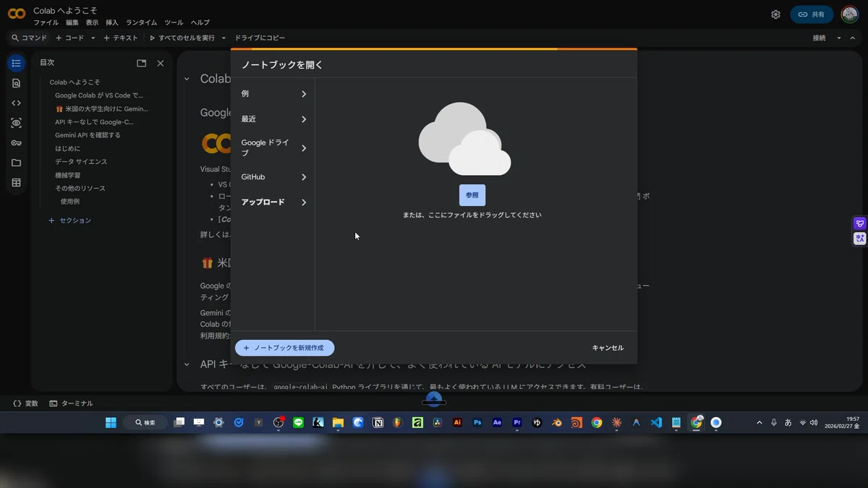Select the 最近 tab in dialog
This screenshot has height=488, width=868.
[273, 119]
